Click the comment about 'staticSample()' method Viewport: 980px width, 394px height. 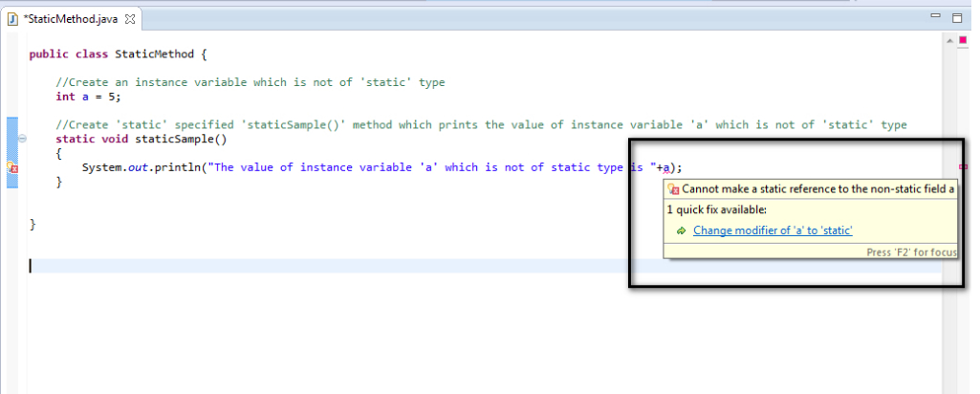[481, 125]
